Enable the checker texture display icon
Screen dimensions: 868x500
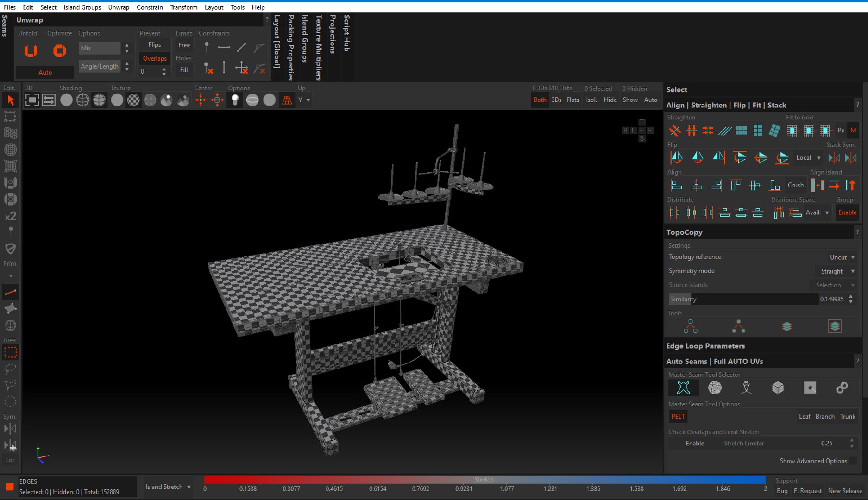[x=133, y=100]
